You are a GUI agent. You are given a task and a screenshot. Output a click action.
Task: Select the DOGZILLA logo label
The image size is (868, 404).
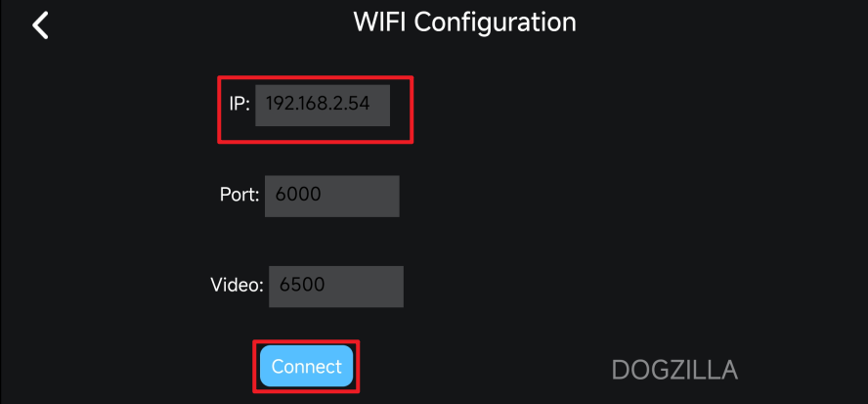pos(674,370)
